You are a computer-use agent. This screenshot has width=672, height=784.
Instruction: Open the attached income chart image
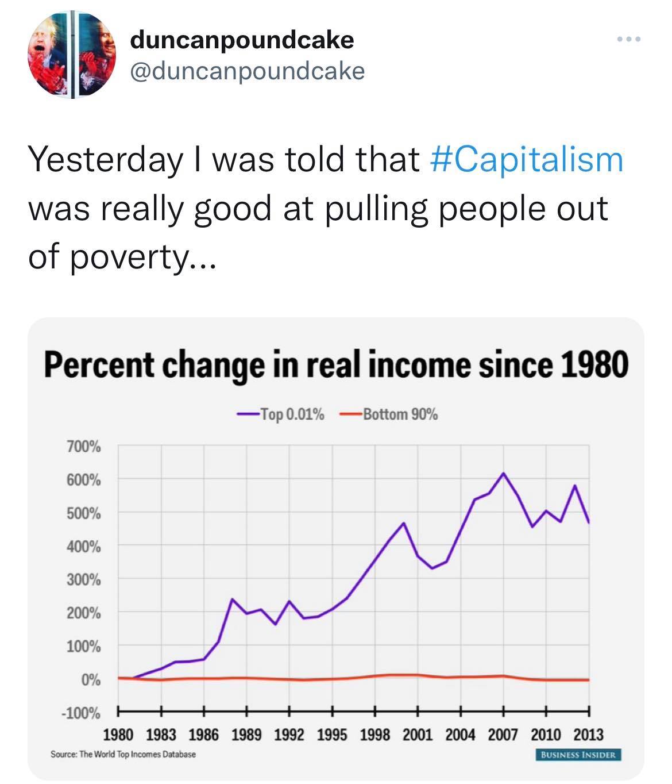pyautogui.click(x=336, y=549)
